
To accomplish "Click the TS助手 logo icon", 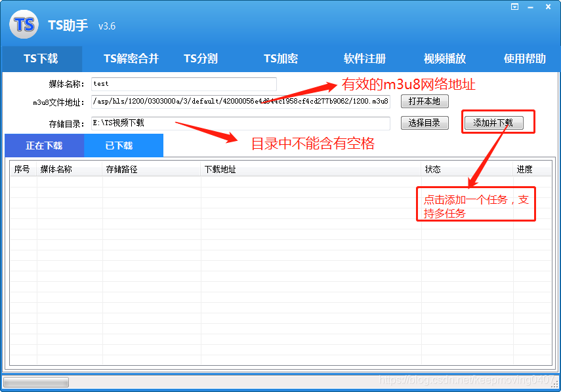I will coord(24,24).
